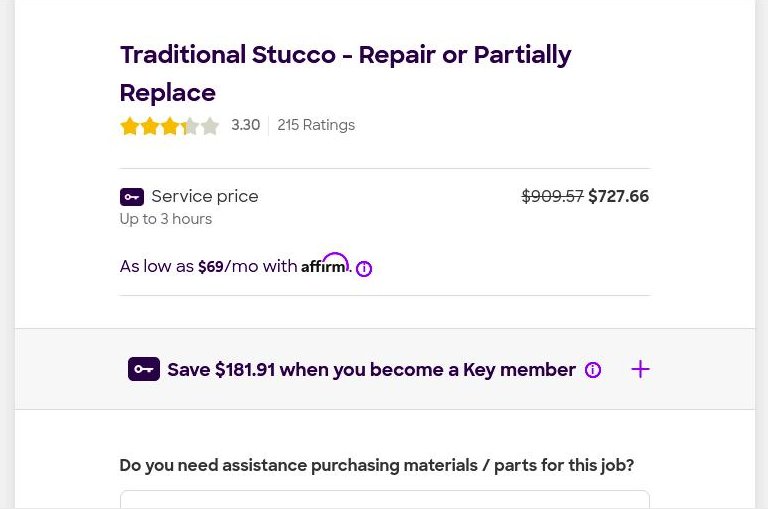This screenshot has height=509, width=768.
Task: Click the first rating star
Action: pyautogui.click(x=129, y=126)
